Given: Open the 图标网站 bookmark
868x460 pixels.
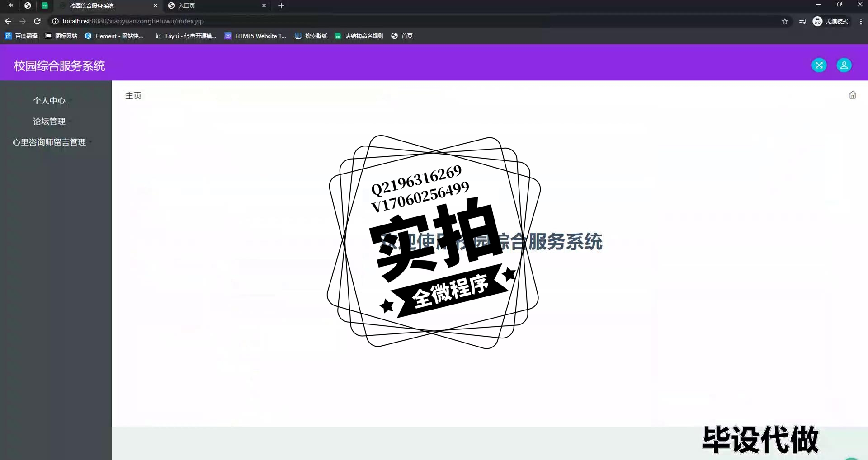Looking at the screenshot, I should 61,36.
